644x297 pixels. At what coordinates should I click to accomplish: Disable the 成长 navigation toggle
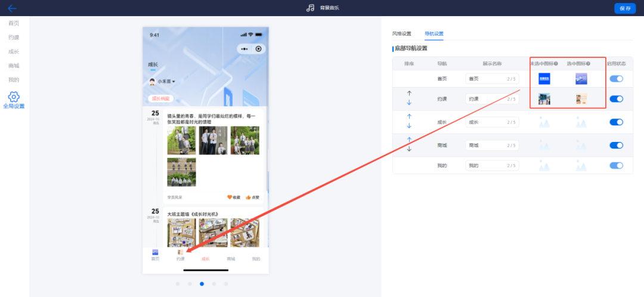616,122
